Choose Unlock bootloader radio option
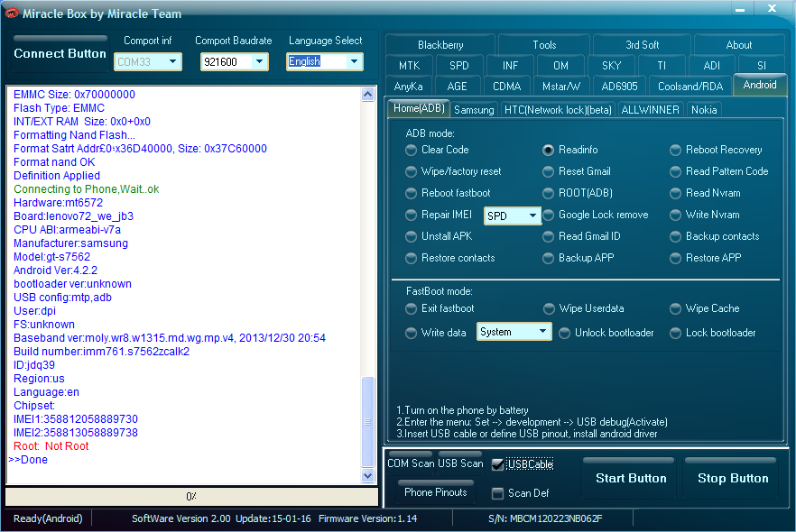Viewport: 796px width, 532px height. point(564,334)
